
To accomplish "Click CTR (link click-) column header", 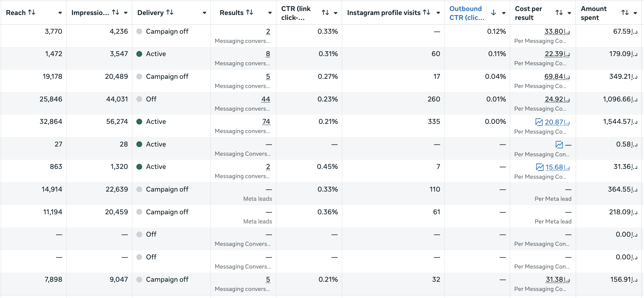I will pos(296,13).
